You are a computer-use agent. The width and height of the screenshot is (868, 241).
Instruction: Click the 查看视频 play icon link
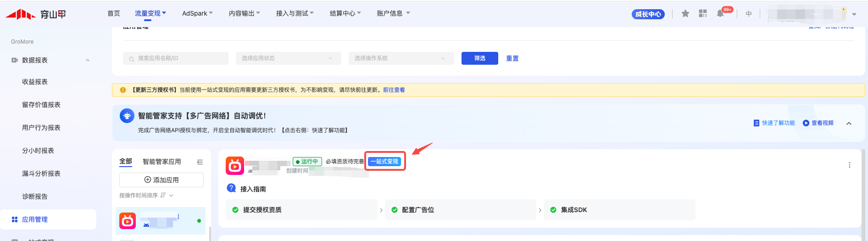818,123
